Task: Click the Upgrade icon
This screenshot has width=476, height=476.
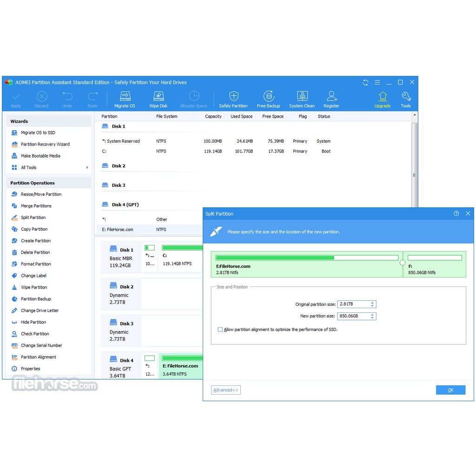Action: click(382, 98)
